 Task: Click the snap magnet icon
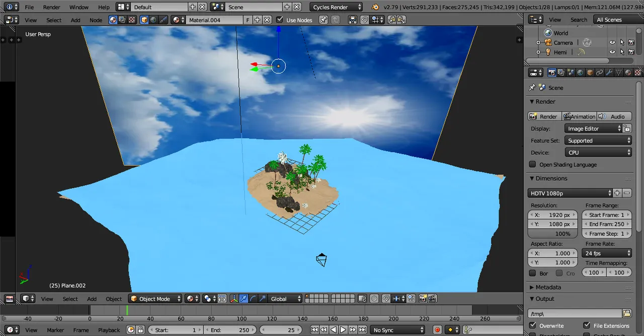pos(386,299)
